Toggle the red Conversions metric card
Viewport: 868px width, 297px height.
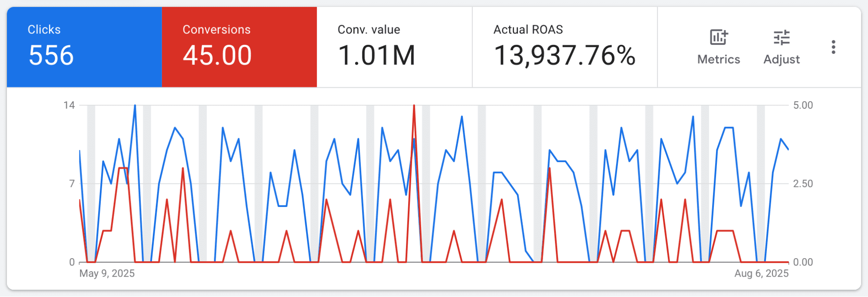[239, 47]
